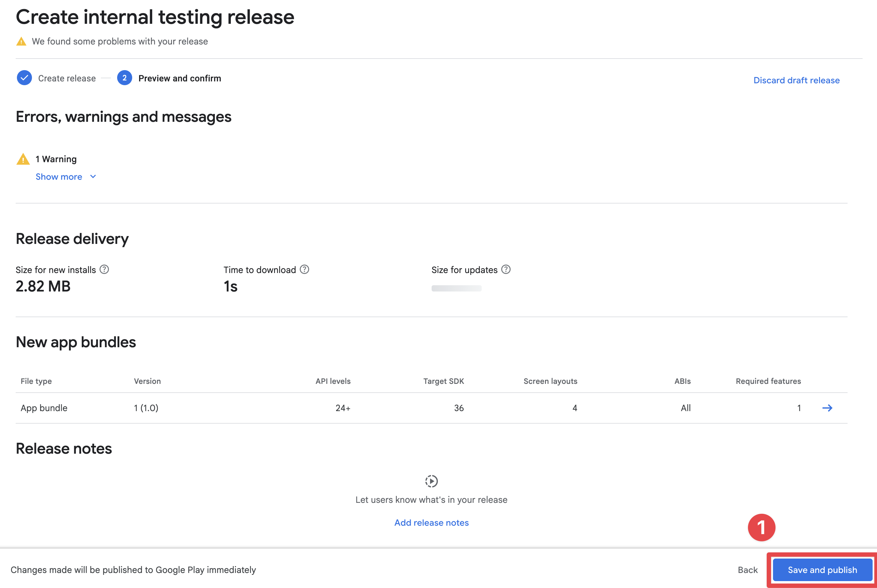
Task: Open the help tooltip for Size for updates
Action: click(x=506, y=269)
